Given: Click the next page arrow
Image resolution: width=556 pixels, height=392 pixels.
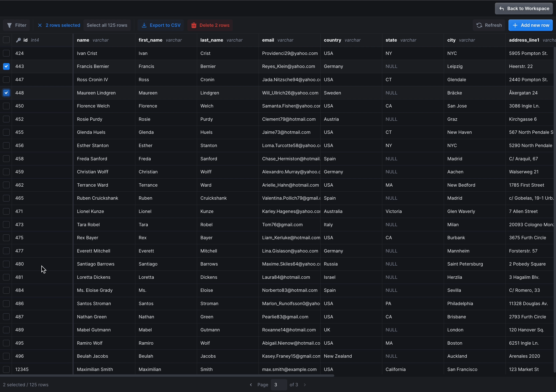Looking at the screenshot, I should [x=305, y=385].
